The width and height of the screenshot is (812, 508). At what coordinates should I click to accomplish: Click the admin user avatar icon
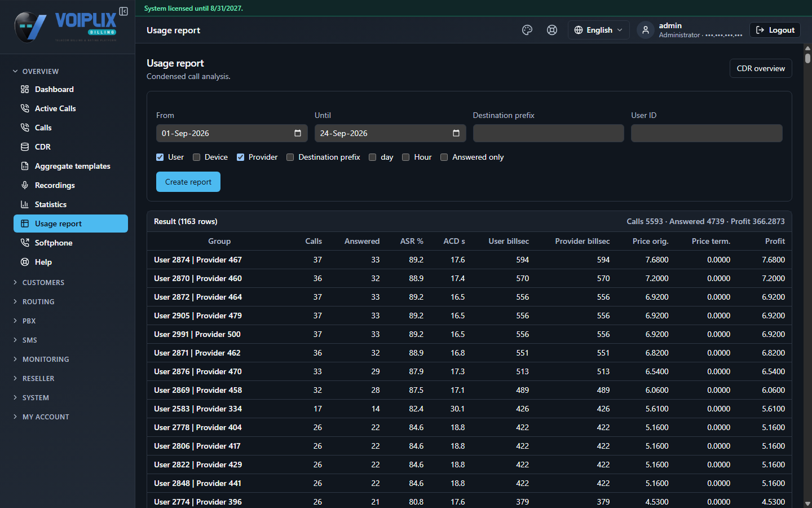click(x=646, y=30)
